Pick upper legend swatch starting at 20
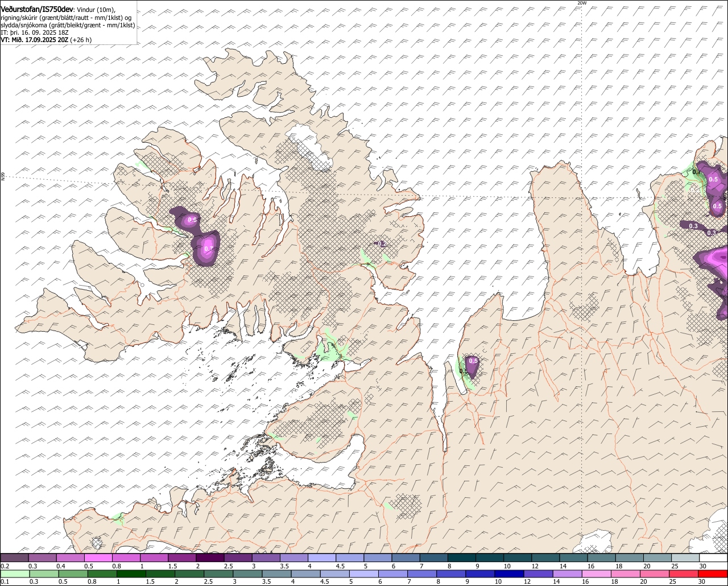The height and width of the screenshot is (586, 728). [657, 558]
